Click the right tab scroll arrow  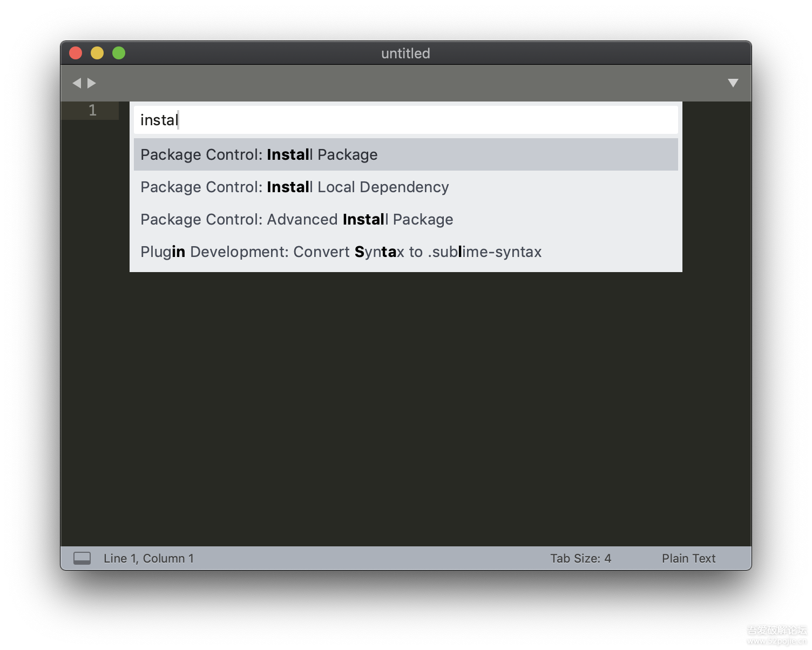[92, 83]
